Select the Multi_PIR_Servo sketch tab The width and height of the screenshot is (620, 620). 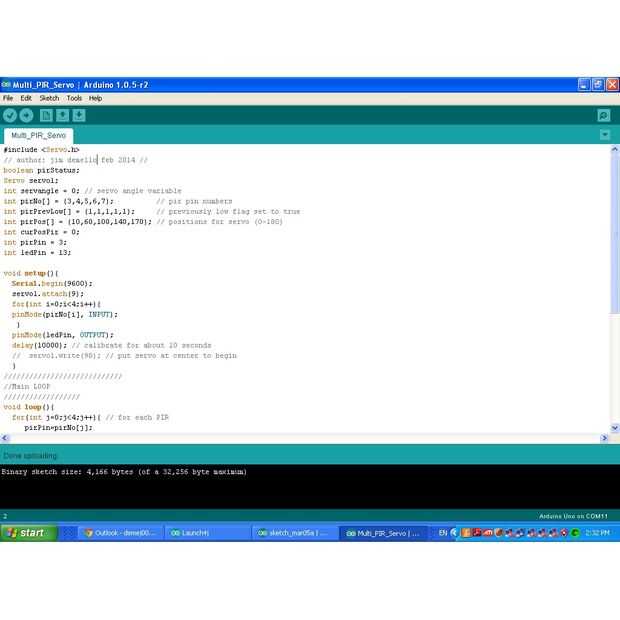[38, 136]
